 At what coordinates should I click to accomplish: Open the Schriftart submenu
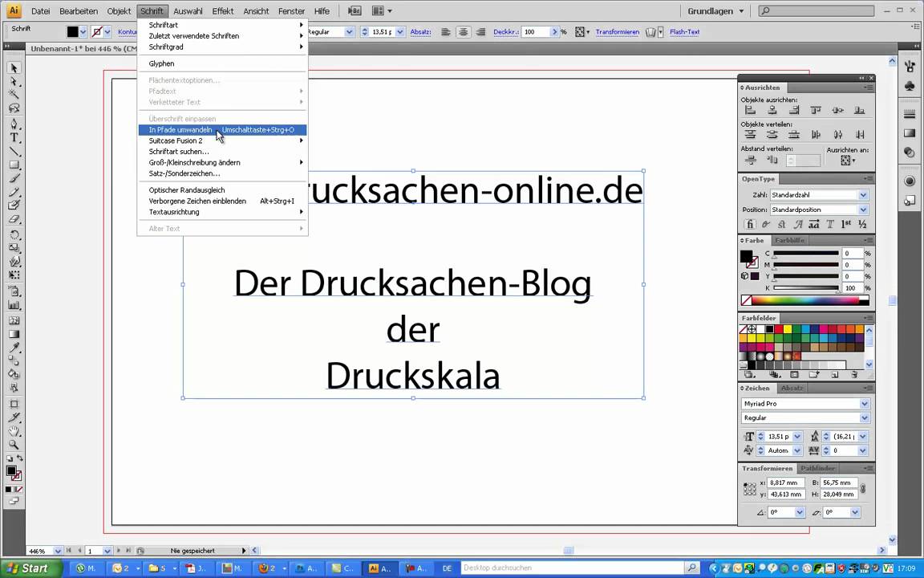222,25
